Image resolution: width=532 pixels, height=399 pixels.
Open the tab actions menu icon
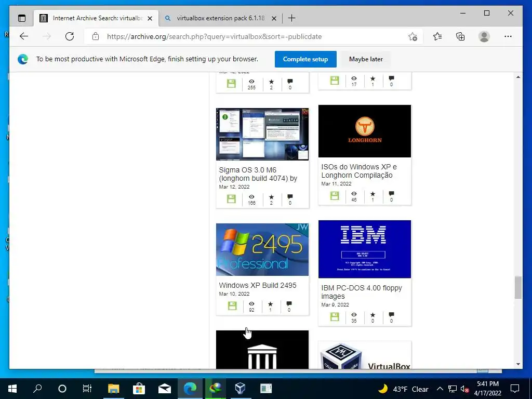22,18
